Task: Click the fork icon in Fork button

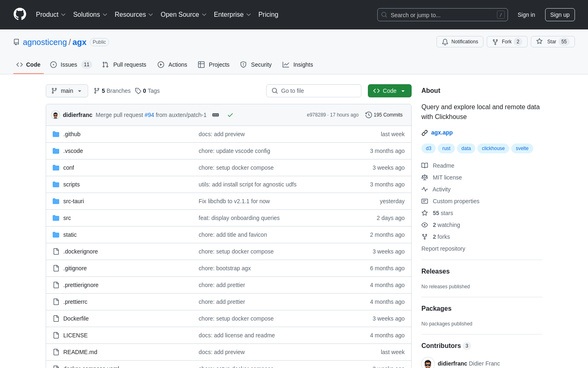Action: pos(495,42)
